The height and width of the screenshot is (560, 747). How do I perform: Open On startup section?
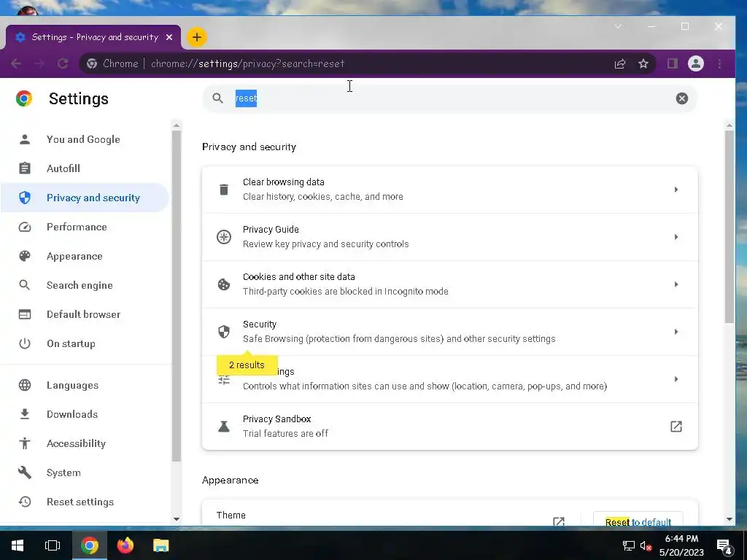coord(85,344)
